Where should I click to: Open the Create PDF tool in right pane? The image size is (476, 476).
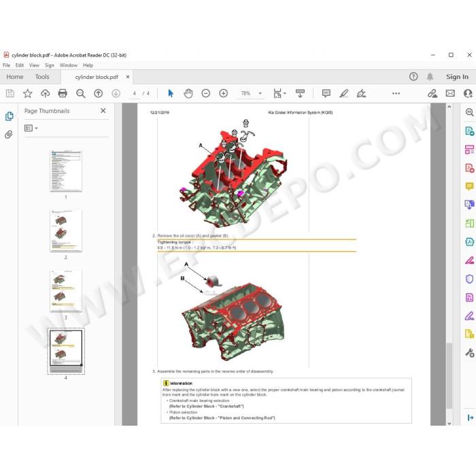[x=469, y=168]
